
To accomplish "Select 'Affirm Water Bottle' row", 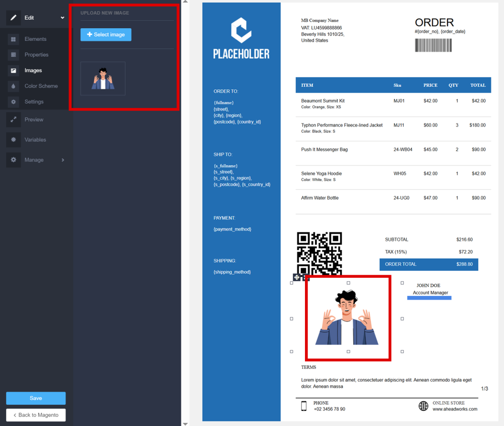I will pos(393,201).
